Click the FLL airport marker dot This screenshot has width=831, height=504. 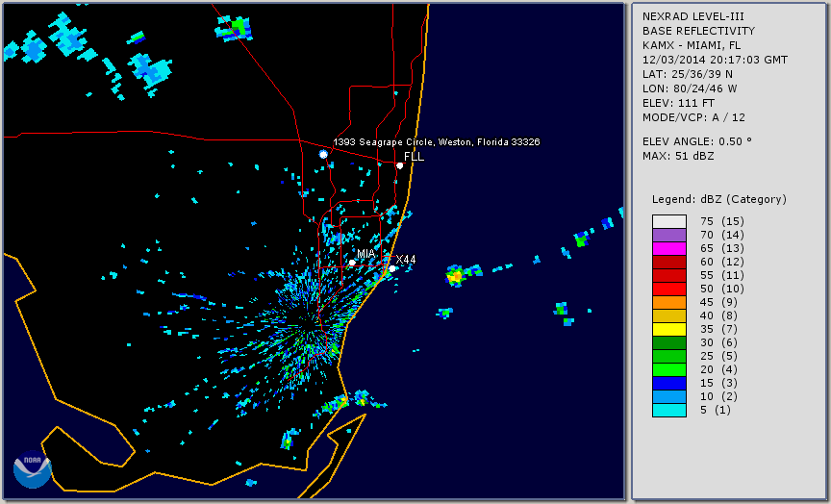click(399, 165)
